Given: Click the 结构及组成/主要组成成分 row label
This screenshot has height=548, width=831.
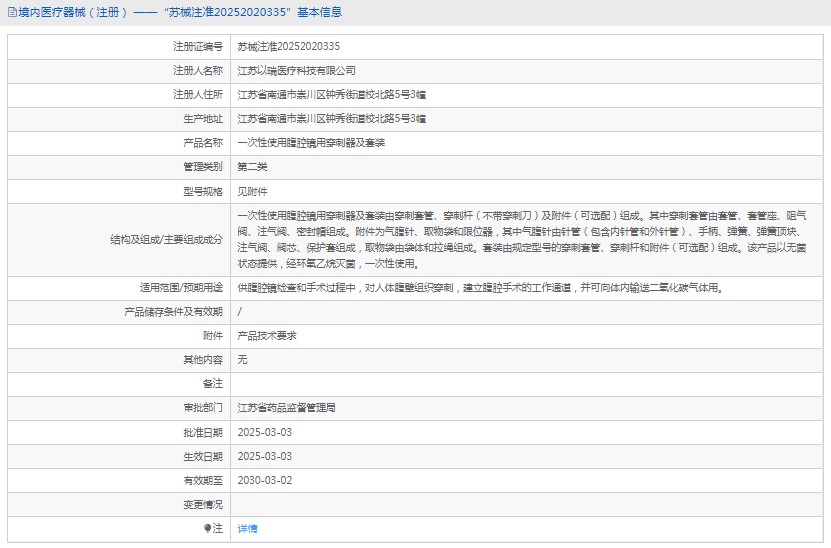Looking at the screenshot, I should pos(166,239).
